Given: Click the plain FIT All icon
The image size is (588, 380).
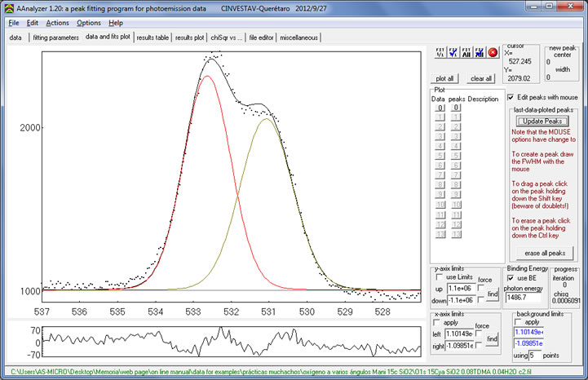Looking at the screenshot, I should tap(466, 53).
